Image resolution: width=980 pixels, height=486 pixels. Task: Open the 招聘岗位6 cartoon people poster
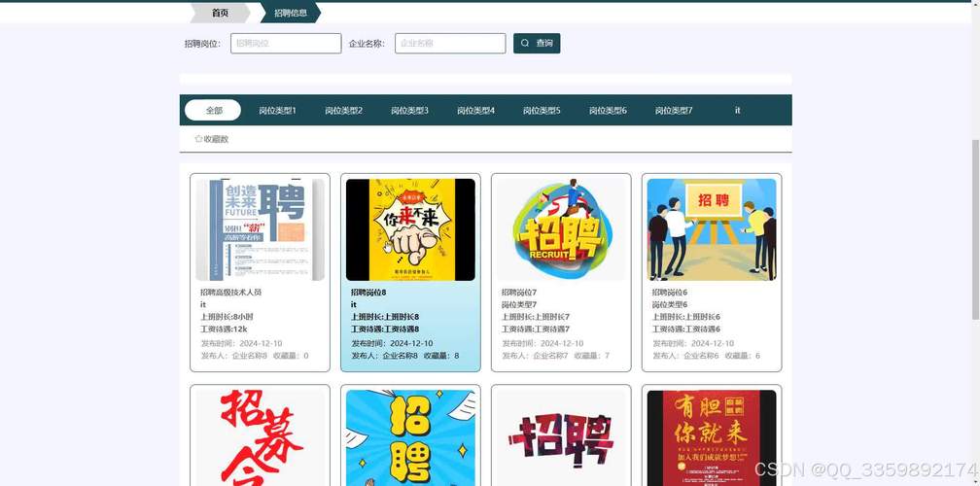[712, 229]
